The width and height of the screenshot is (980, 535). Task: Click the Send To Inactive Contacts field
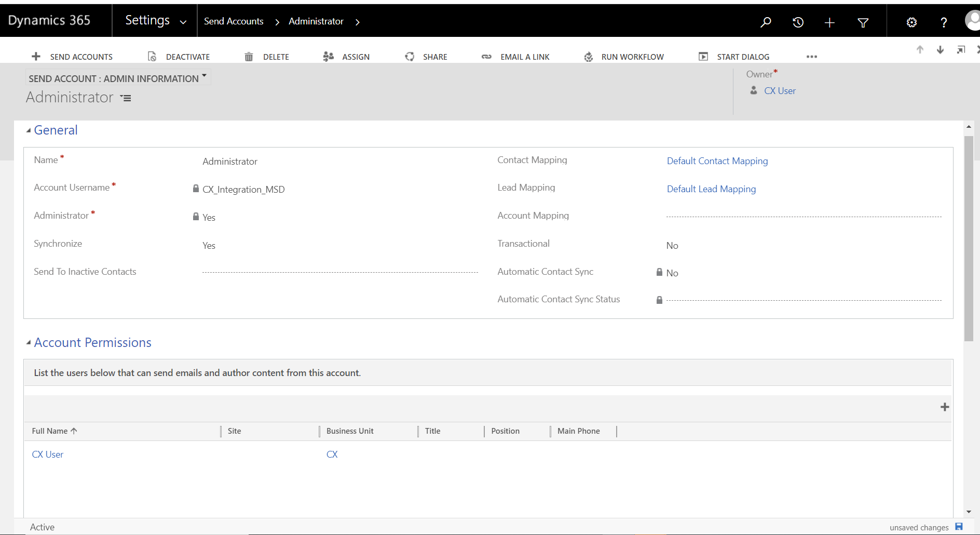pyautogui.click(x=340, y=271)
